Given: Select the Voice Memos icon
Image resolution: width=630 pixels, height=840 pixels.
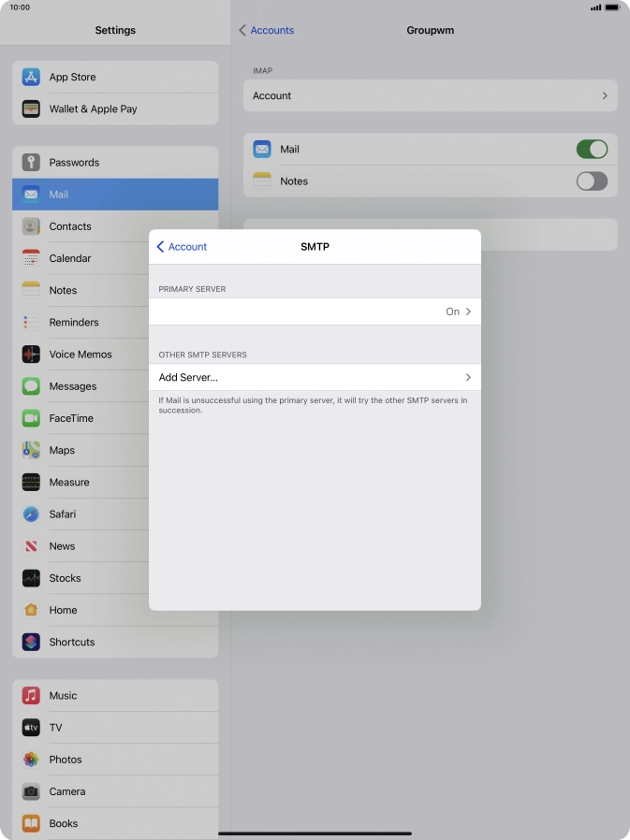Looking at the screenshot, I should 31,355.
